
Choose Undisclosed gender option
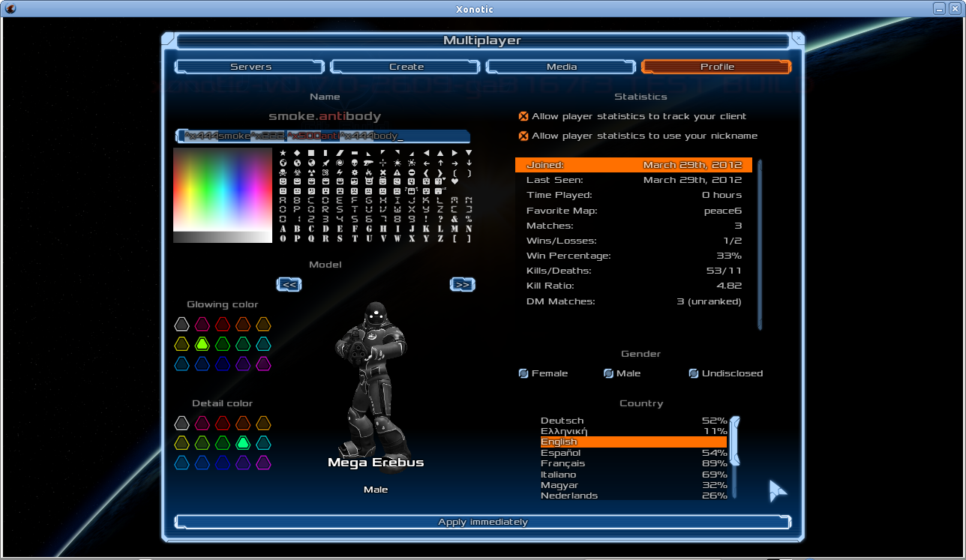pyautogui.click(x=694, y=373)
